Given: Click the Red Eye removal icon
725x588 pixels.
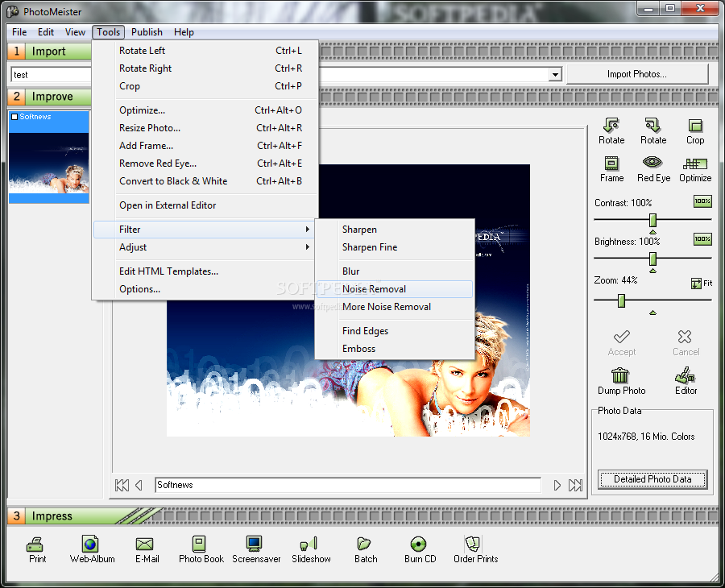Looking at the screenshot, I should pos(652,162).
